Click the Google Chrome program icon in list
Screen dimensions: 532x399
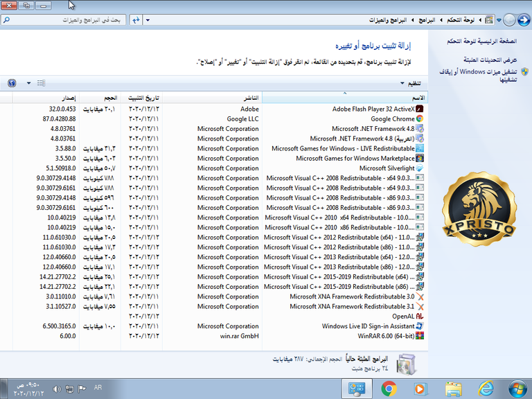click(x=420, y=118)
